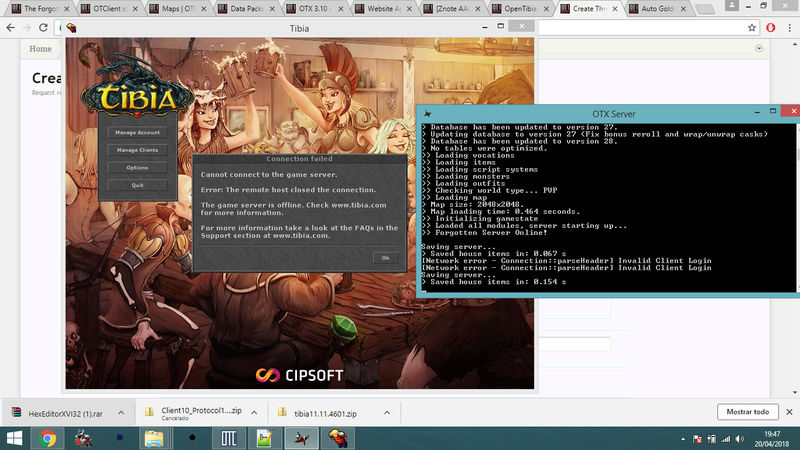Image resolution: width=800 pixels, height=450 pixels.
Task: Open Options in Tibia menu
Action: click(137, 167)
